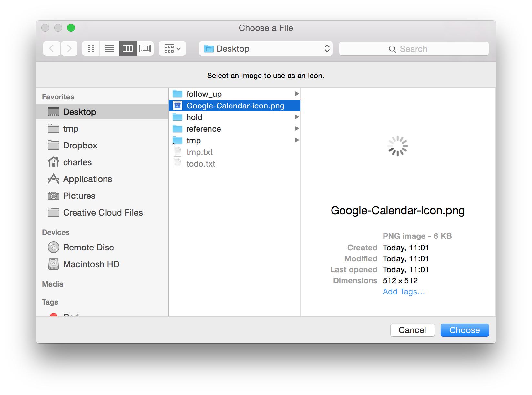Expand the hold folder arrow
The width and height of the screenshot is (532, 395).
(x=297, y=117)
